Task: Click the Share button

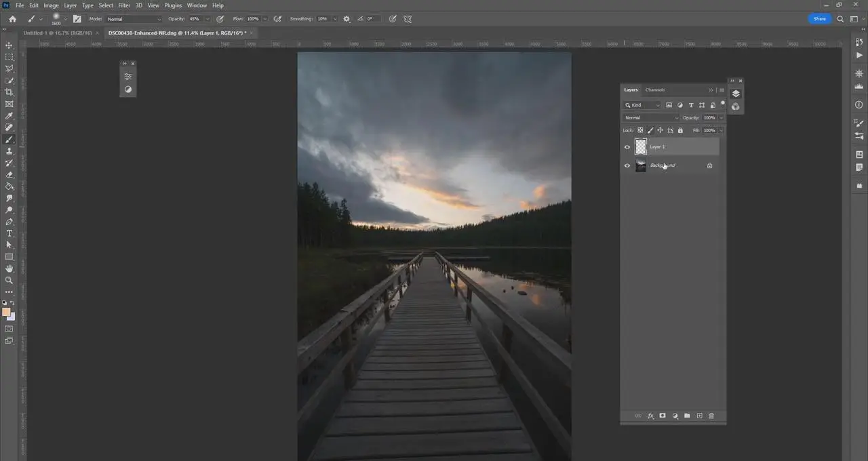Action: 820,19
